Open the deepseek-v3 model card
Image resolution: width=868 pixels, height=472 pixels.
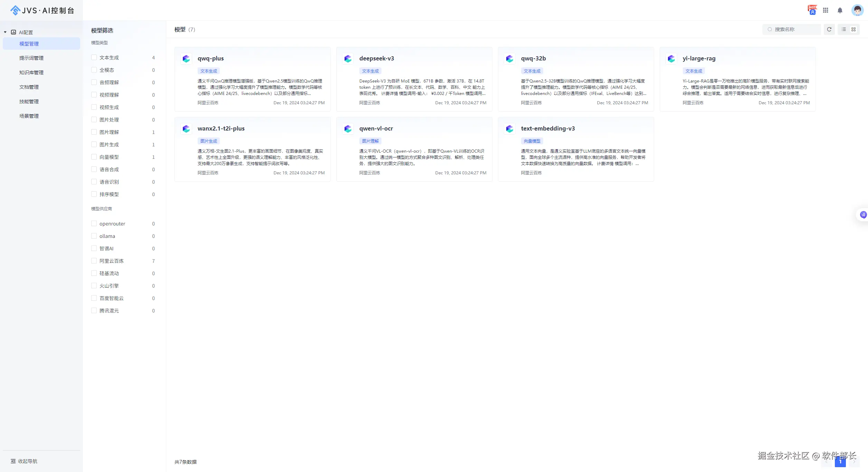pos(414,79)
